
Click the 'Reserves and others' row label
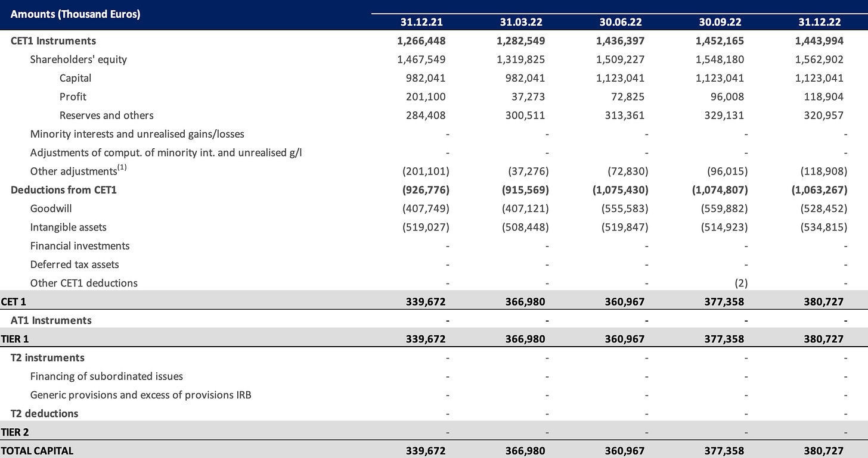pyautogui.click(x=107, y=116)
